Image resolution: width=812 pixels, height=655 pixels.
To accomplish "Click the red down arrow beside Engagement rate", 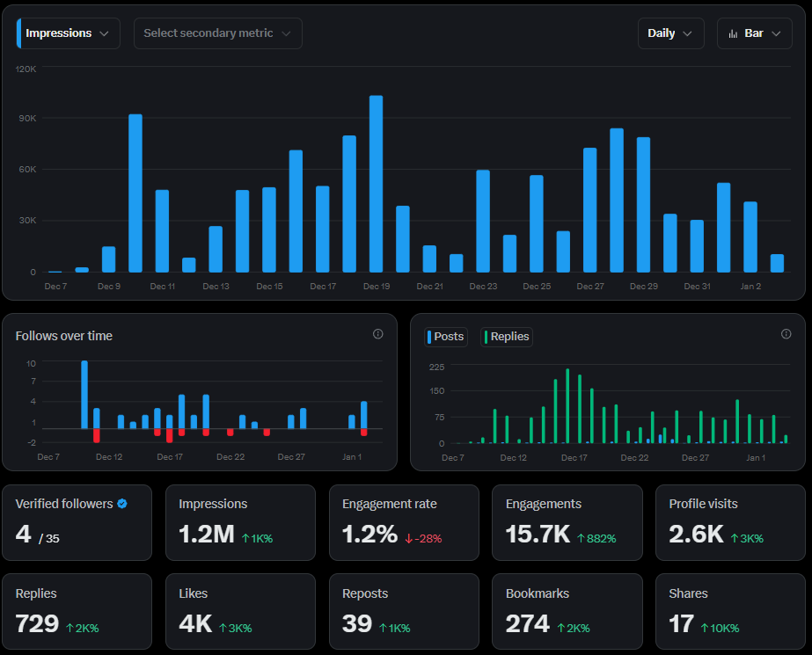I will [409, 538].
